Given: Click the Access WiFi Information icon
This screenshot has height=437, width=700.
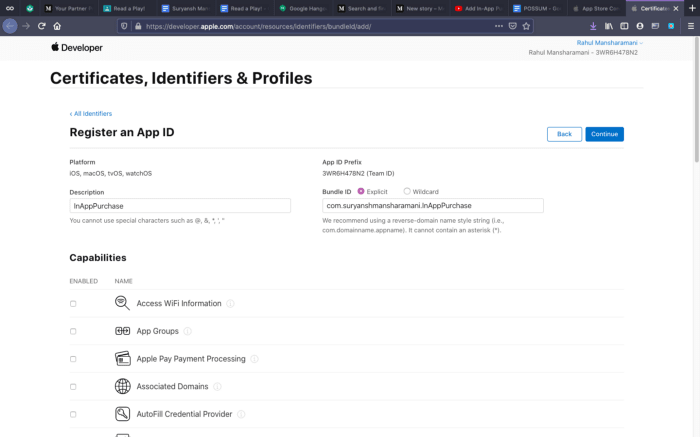Looking at the screenshot, I should pyautogui.click(x=122, y=303).
